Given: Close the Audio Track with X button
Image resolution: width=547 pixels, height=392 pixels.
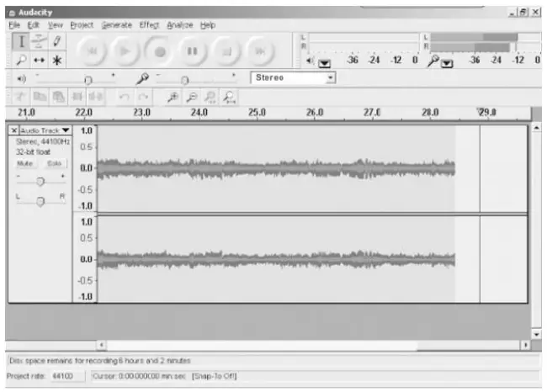Looking at the screenshot, I should point(13,130).
